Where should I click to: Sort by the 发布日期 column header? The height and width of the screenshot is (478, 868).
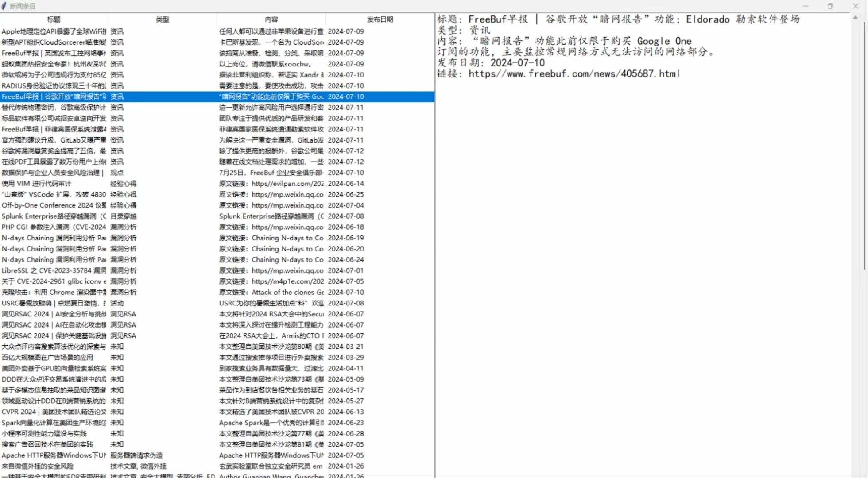[x=380, y=19]
